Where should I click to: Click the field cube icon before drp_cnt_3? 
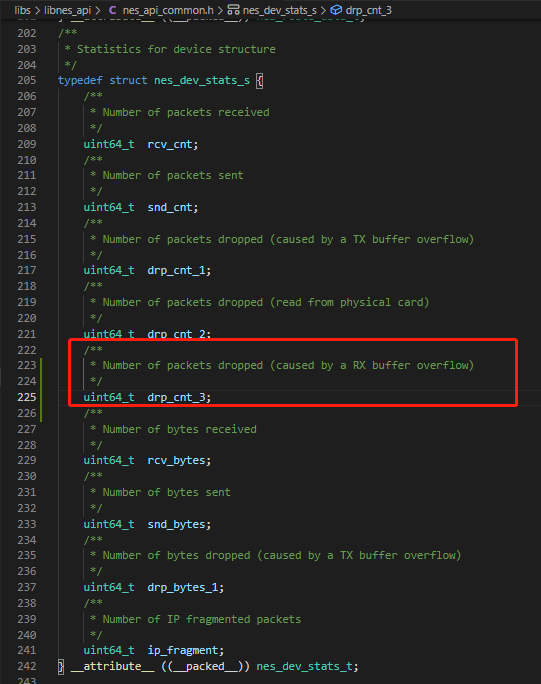coord(336,10)
